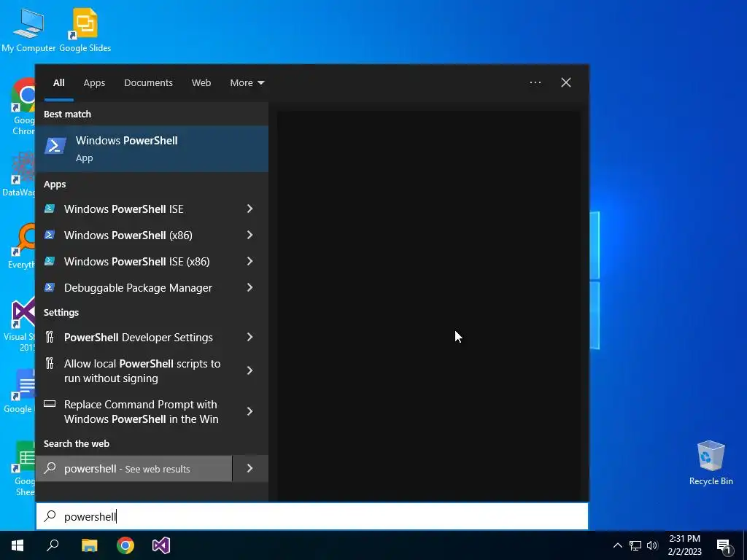Expand Allow local PowerShell scripts arrow
Viewport: 747px width, 560px height.
[249, 370]
